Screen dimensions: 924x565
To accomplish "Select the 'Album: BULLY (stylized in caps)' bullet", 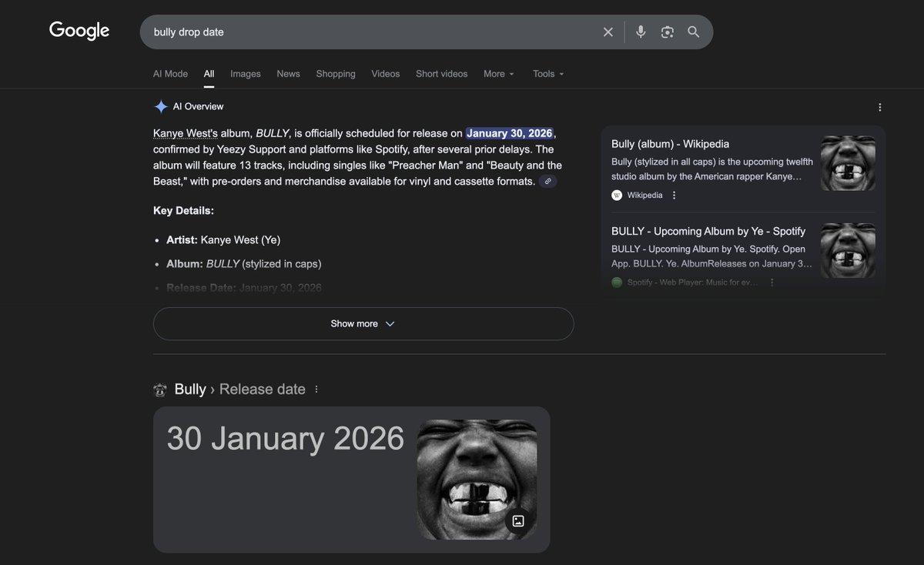I will pos(243,264).
